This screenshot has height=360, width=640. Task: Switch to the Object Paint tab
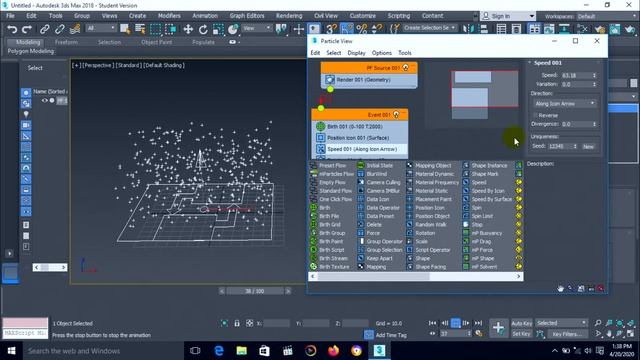156,42
